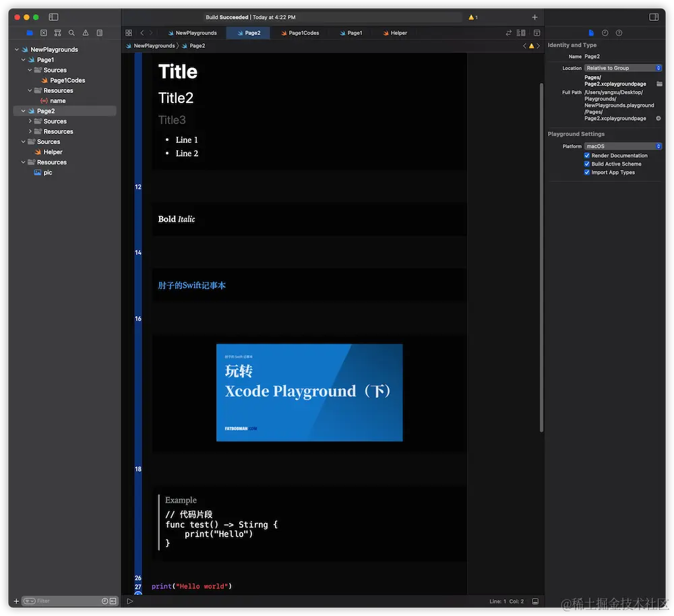Select the Helper source file
The height and width of the screenshot is (616, 674).
53,152
